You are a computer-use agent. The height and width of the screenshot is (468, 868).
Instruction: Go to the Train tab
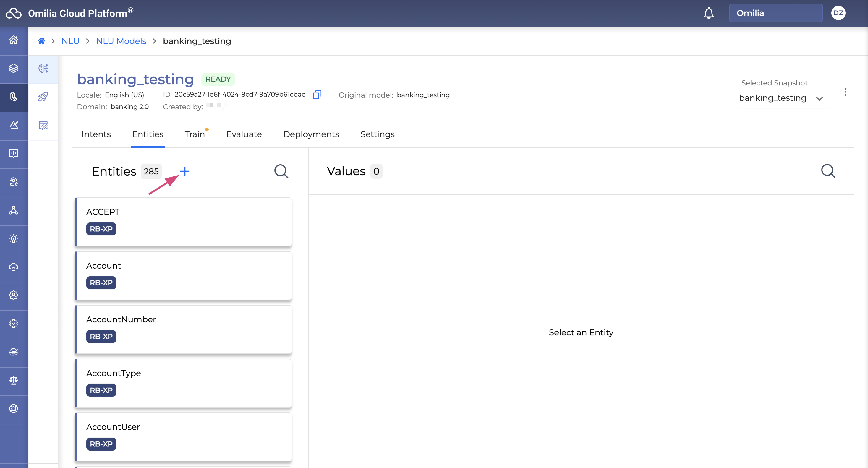[195, 134]
